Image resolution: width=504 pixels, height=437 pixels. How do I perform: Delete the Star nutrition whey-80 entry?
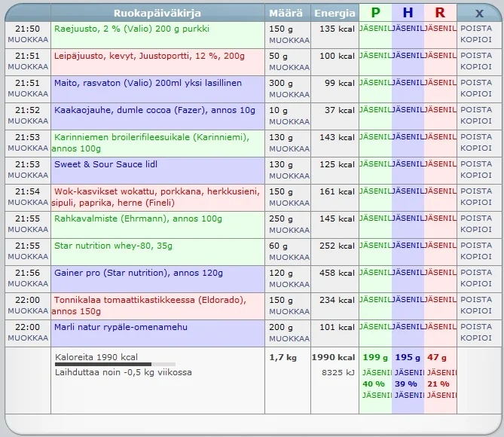[x=475, y=246]
